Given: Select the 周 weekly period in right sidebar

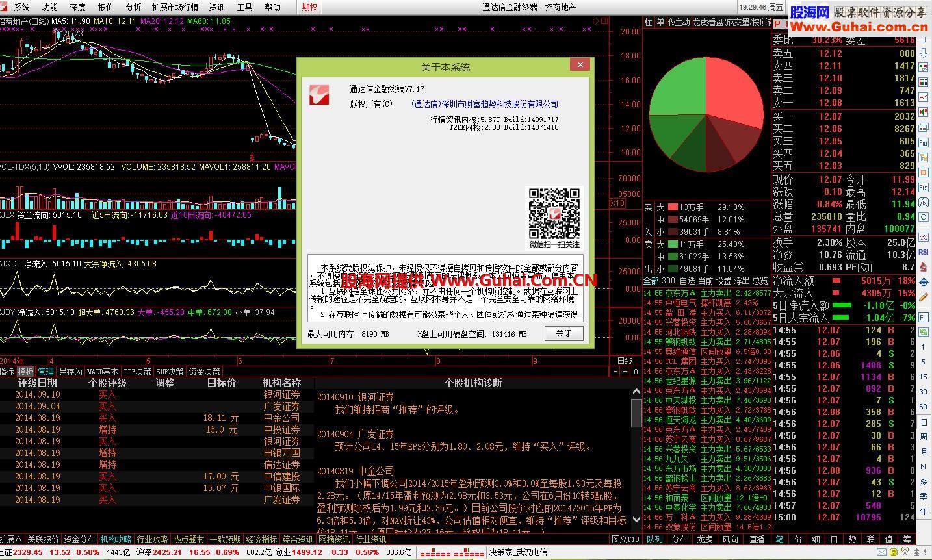Looking at the screenshot, I should tap(924, 437).
